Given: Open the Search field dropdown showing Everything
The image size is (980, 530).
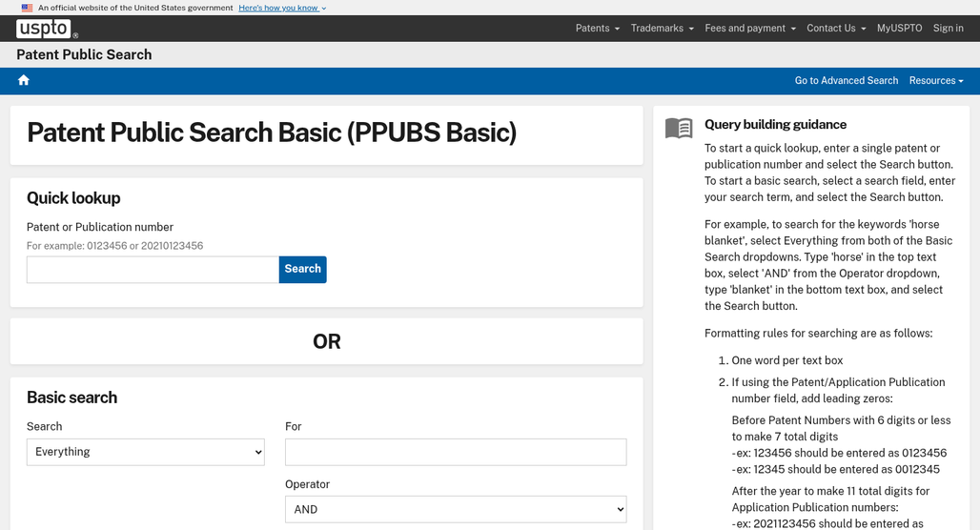Looking at the screenshot, I should tap(146, 452).
